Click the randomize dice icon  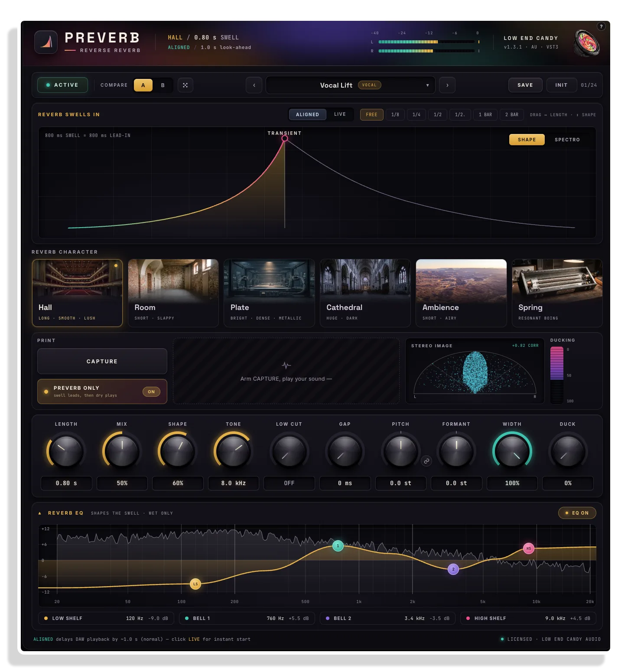click(x=185, y=85)
